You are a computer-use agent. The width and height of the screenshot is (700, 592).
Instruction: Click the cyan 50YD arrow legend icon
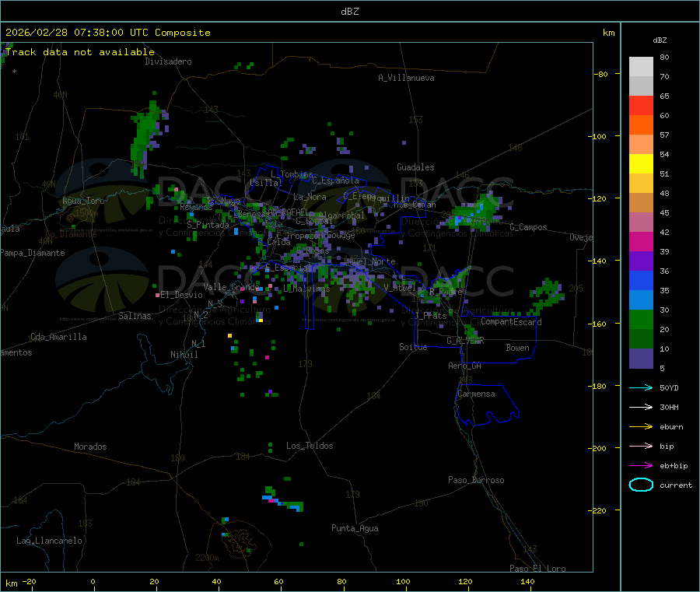pos(641,387)
